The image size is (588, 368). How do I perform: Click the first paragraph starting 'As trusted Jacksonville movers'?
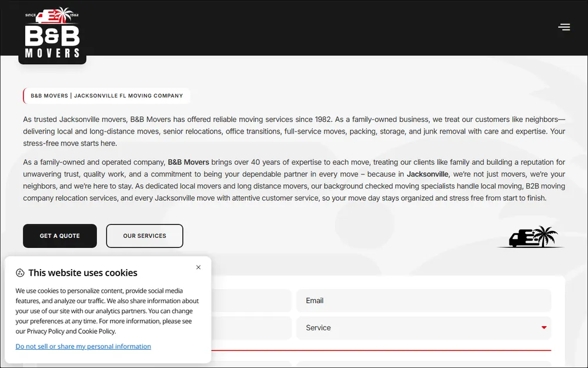coord(294,131)
